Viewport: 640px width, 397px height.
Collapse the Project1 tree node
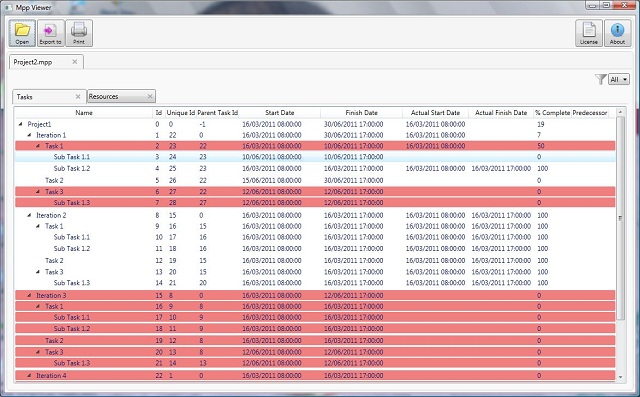pos(20,124)
